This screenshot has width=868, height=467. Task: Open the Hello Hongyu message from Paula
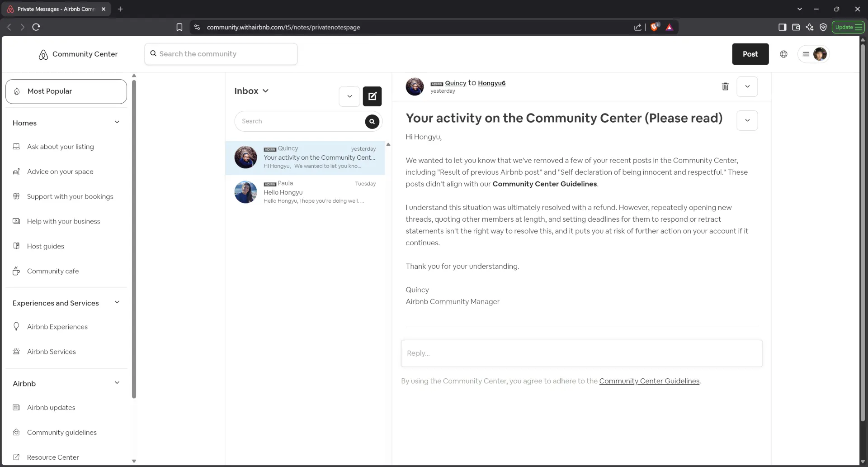[305, 192]
